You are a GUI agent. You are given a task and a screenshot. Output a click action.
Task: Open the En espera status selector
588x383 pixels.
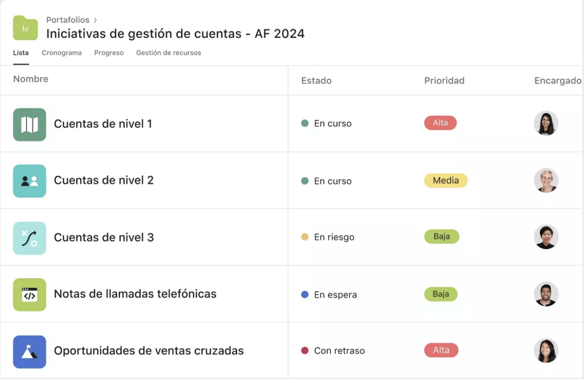pos(329,295)
